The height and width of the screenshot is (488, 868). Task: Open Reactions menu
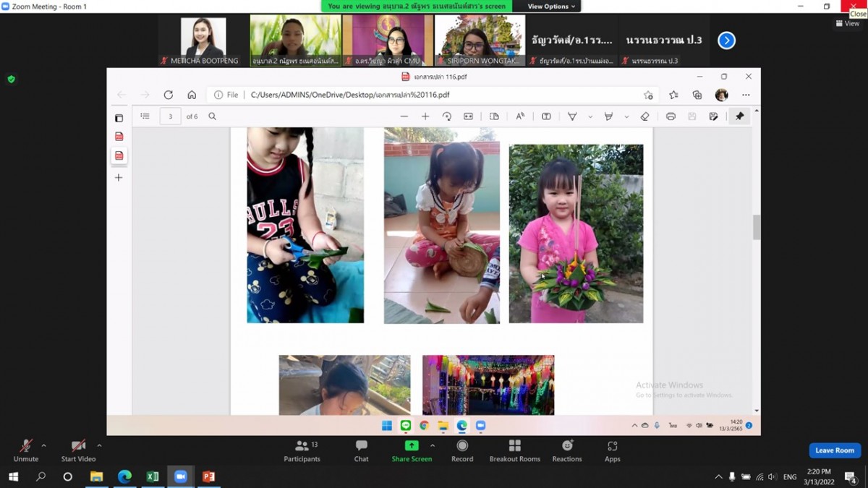567,450
